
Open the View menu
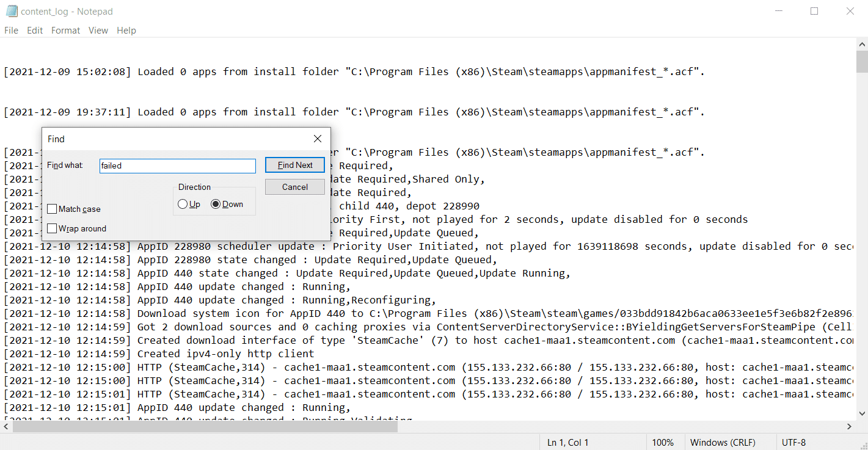pos(98,31)
